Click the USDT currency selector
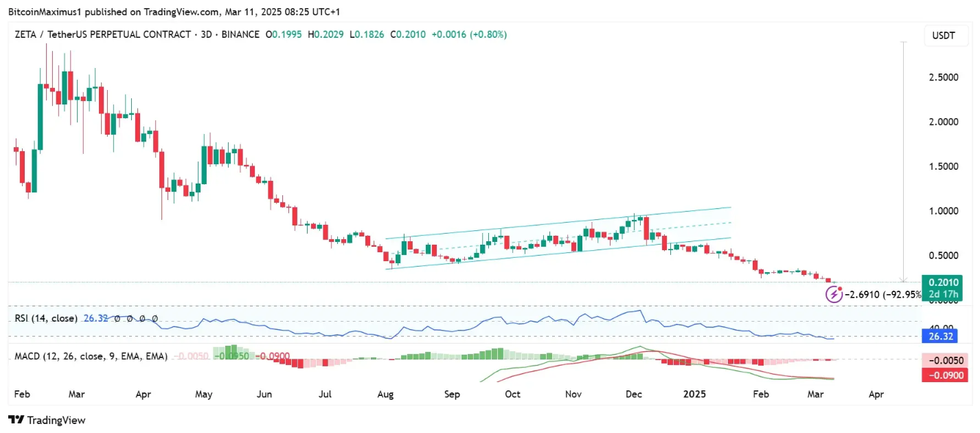 [946, 35]
